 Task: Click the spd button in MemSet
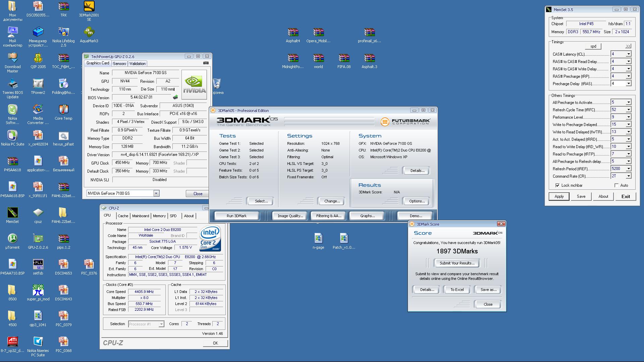[x=593, y=46]
